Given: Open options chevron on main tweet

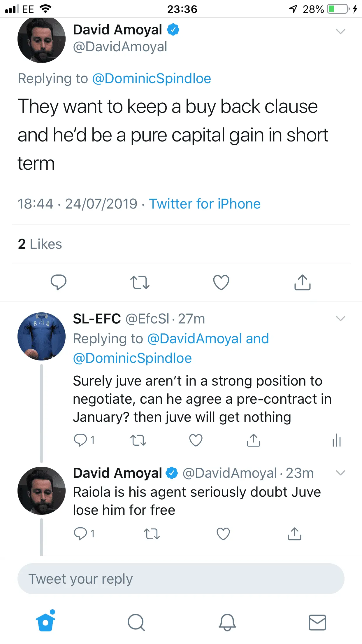Looking at the screenshot, I should (x=340, y=31).
